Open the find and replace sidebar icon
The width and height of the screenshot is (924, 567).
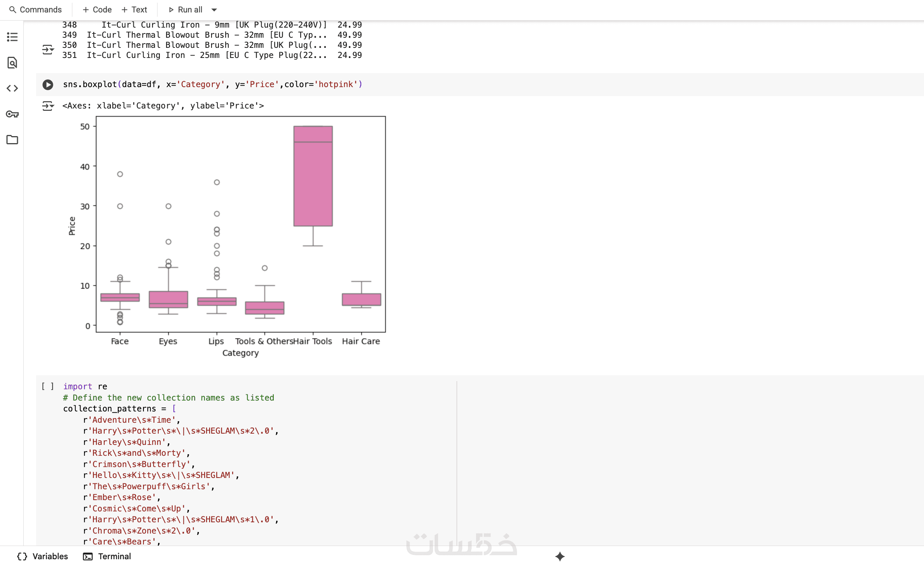click(12, 63)
